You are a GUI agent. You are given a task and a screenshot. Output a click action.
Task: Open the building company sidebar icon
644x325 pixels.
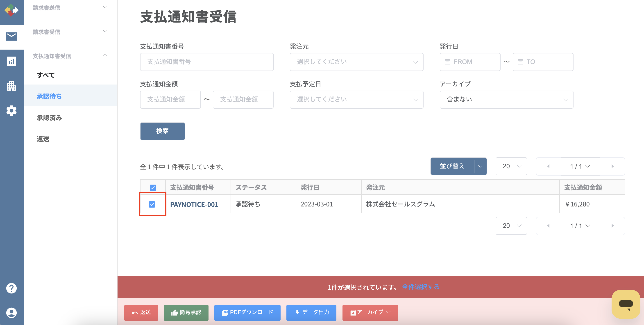(11, 86)
